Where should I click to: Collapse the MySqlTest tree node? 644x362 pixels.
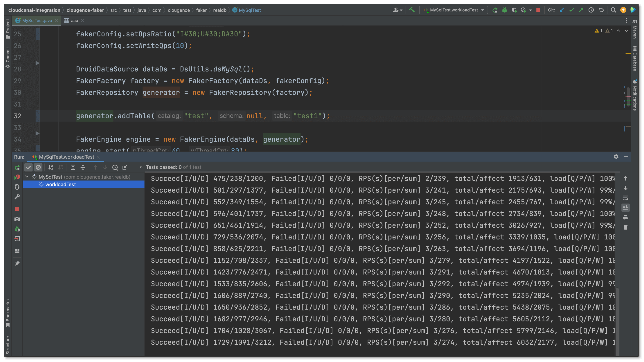click(x=27, y=177)
